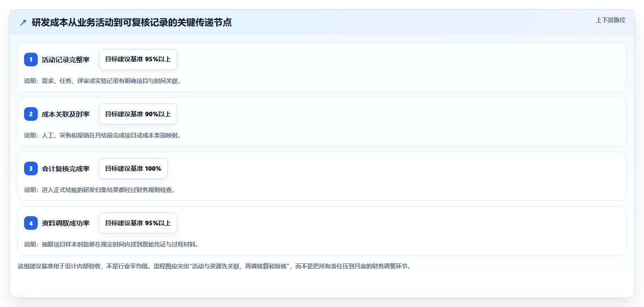
Task: Click the 目标建议基准 100% chip
Action: tap(133, 168)
